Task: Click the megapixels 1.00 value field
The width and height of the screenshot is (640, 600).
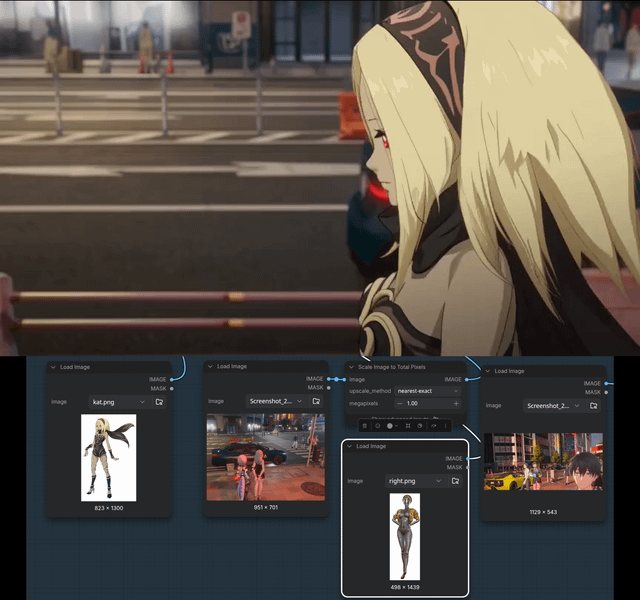Action: click(x=428, y=403)
